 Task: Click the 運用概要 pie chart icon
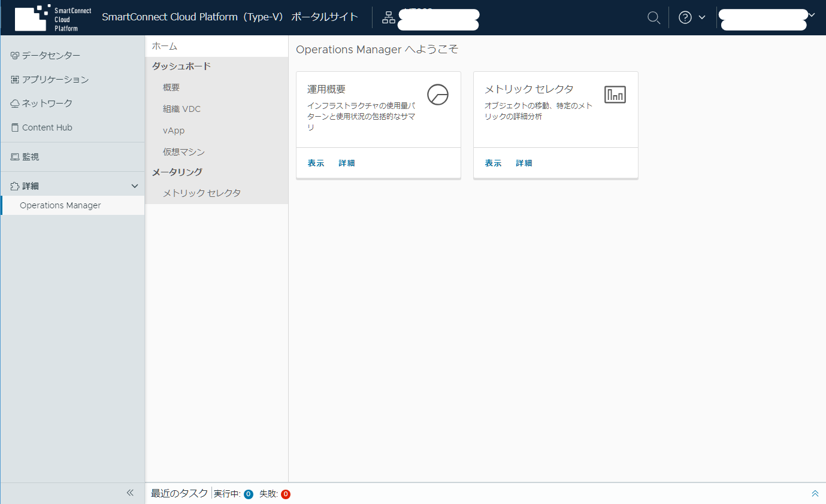click(438, 95)
